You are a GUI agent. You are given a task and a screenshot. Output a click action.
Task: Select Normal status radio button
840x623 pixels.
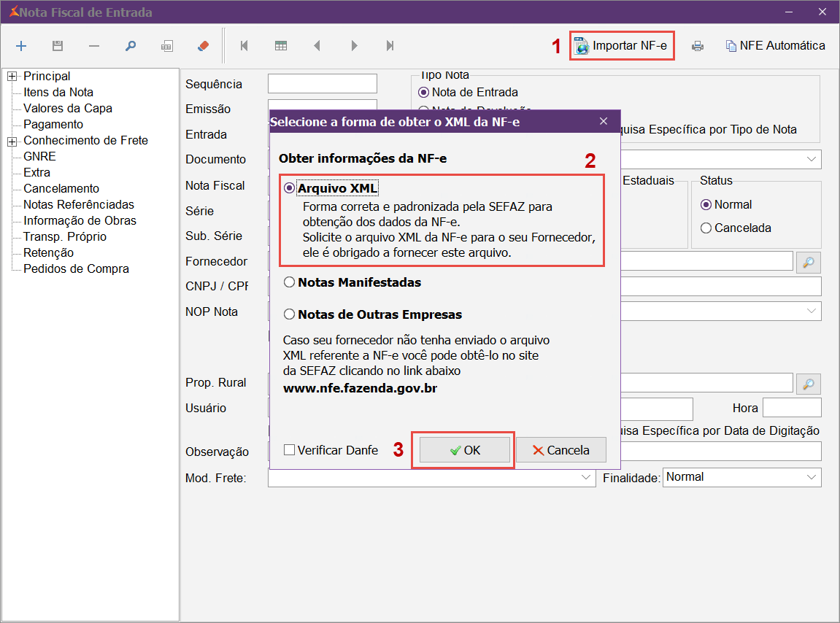pyautogui.click(x=706, y=205)
